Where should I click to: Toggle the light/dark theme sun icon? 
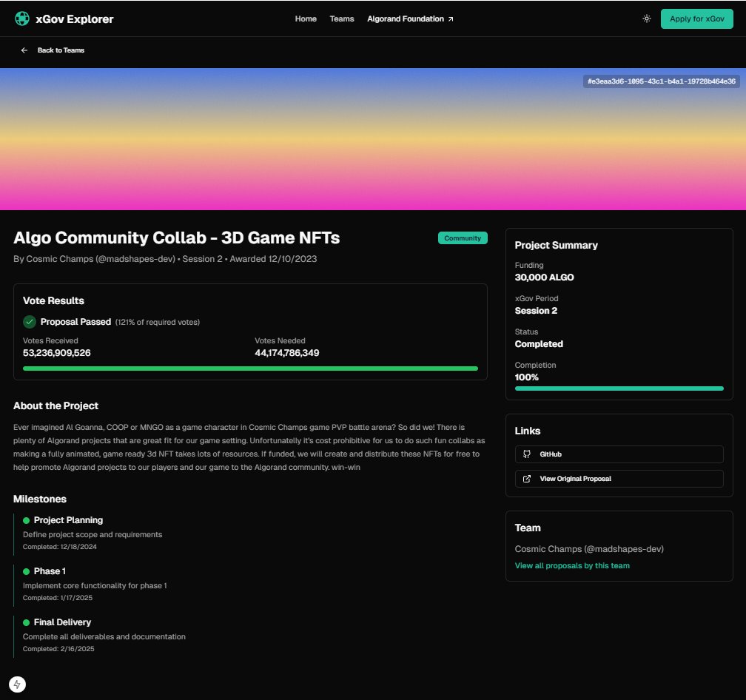pos(647,18)
